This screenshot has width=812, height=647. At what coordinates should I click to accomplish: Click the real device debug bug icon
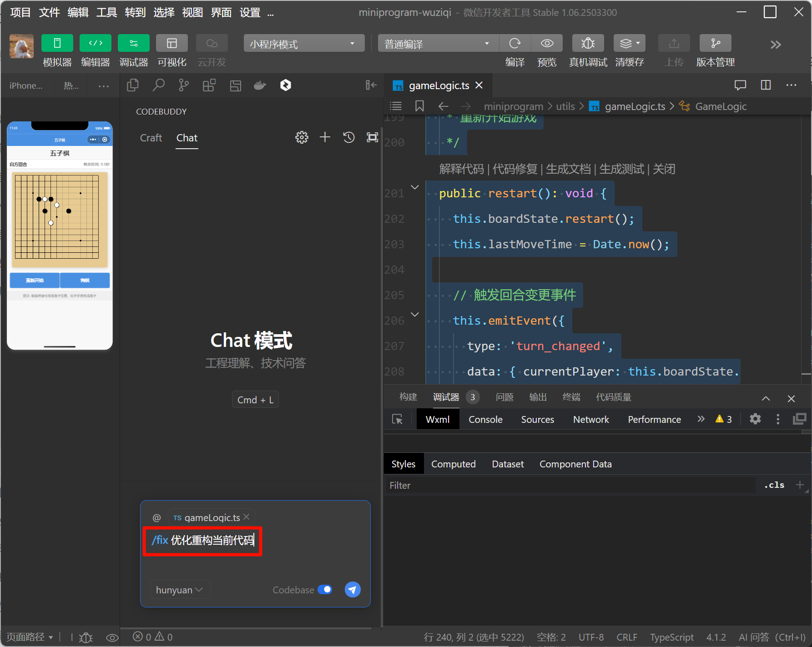point(588,43)
